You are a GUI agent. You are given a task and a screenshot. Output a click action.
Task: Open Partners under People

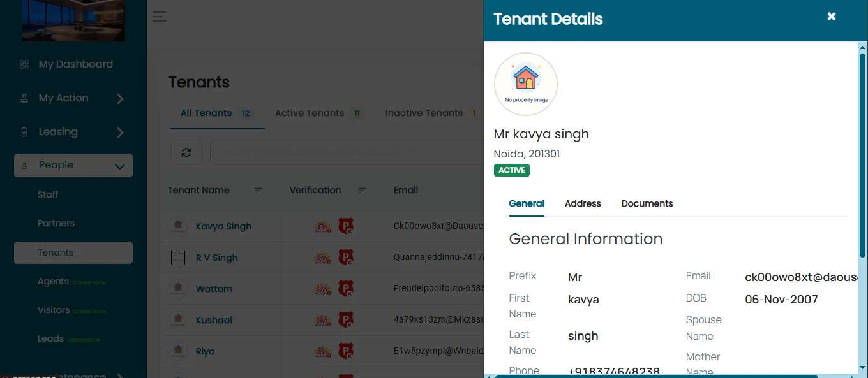point(56,223)
